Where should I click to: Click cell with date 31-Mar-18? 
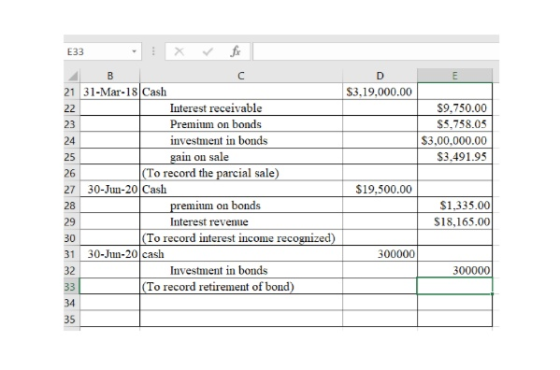point(110,92)
